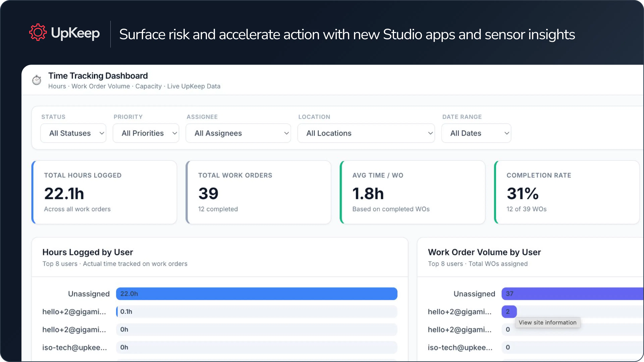Click the Unassigned bar showing 37 work orders

point(570,294)
